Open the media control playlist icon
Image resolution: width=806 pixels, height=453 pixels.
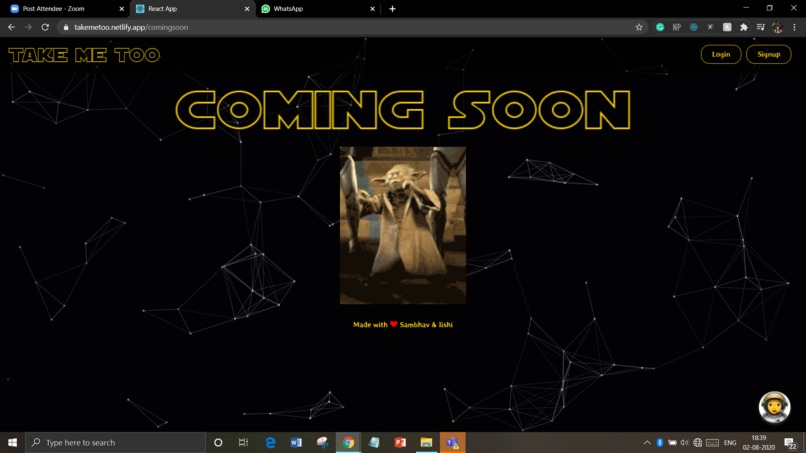[761, 27]
